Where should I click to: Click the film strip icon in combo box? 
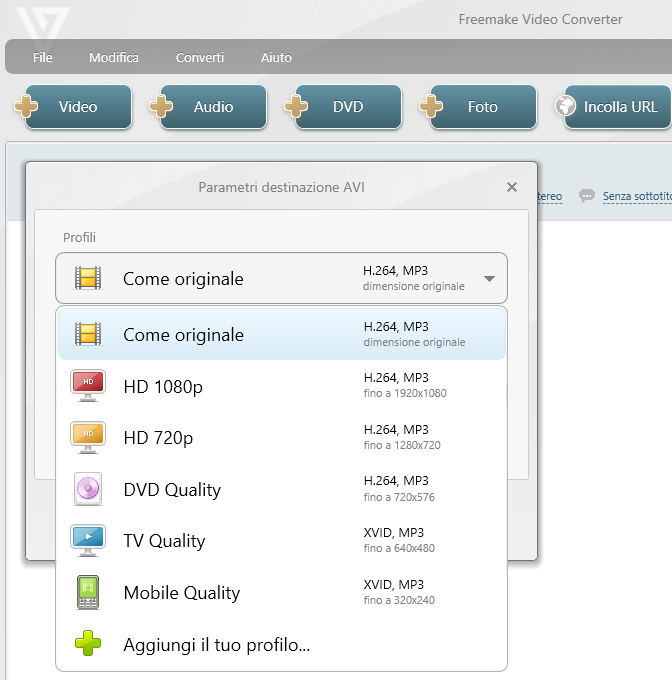click(88, 278)
